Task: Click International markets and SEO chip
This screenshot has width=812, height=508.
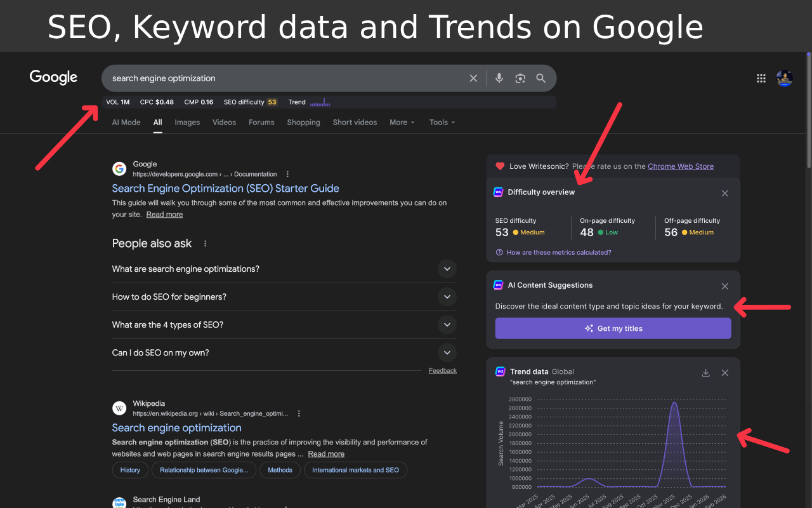Action: (355, 470)
